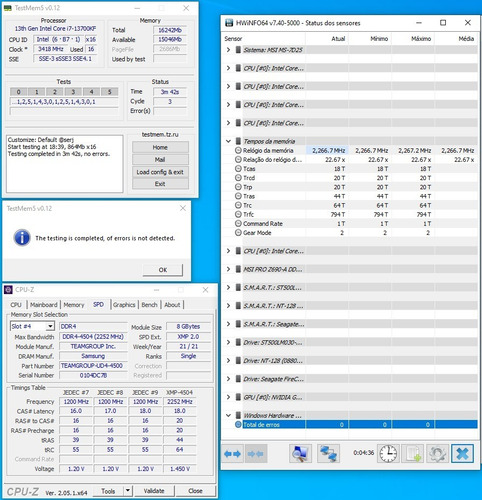This screenshot has height=500, width=482.
Task: Click the Tools button in CPU-Z
Action: click(x=108, y=491)
